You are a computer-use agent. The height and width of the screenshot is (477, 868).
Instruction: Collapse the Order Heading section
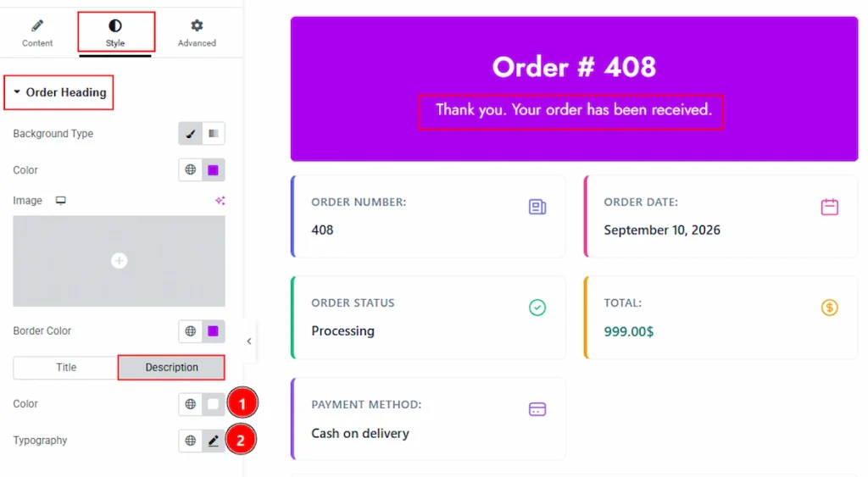coord(60,92)
